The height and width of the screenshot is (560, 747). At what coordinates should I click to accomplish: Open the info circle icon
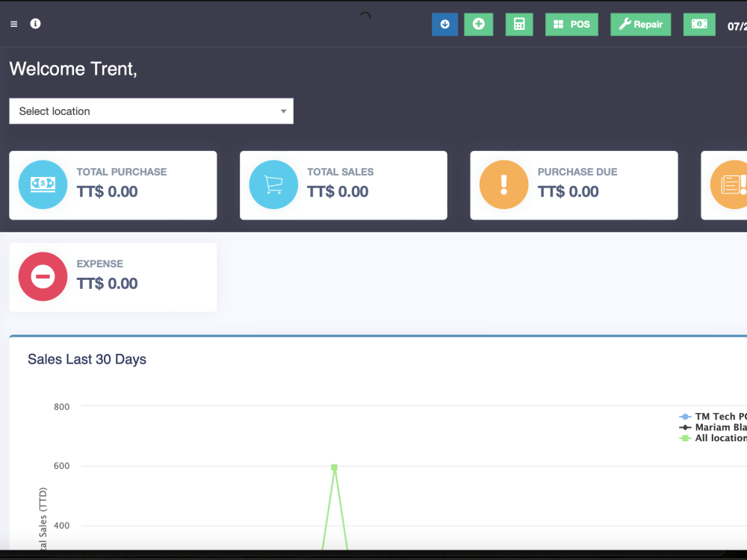tap(35, 23)
